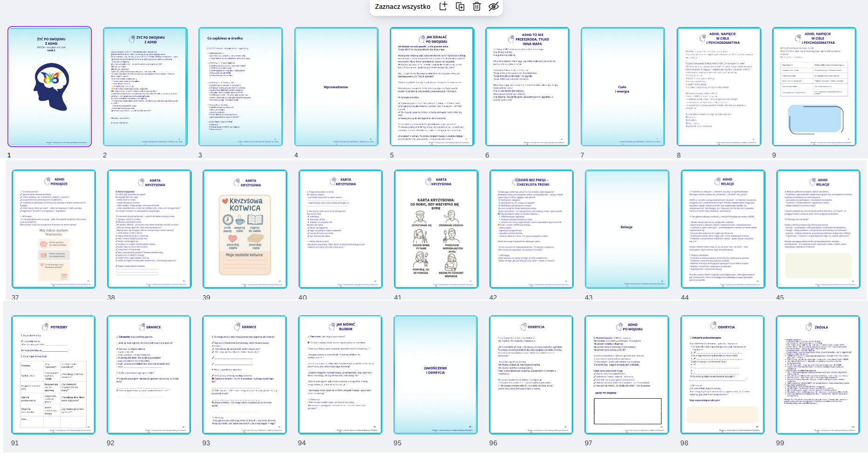The height and width of the screenshot is (462, 868).
Task: Select page 1 cover thumbnail with head logo
Action: click(49, 87)
